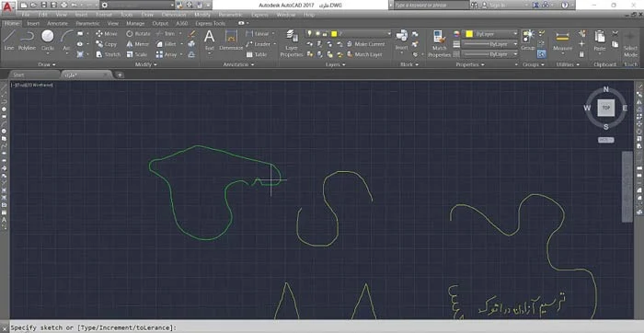Cycle the ribbon minimize state button
Viewport: 644px width, 333px height.
(x=241, y=23)
